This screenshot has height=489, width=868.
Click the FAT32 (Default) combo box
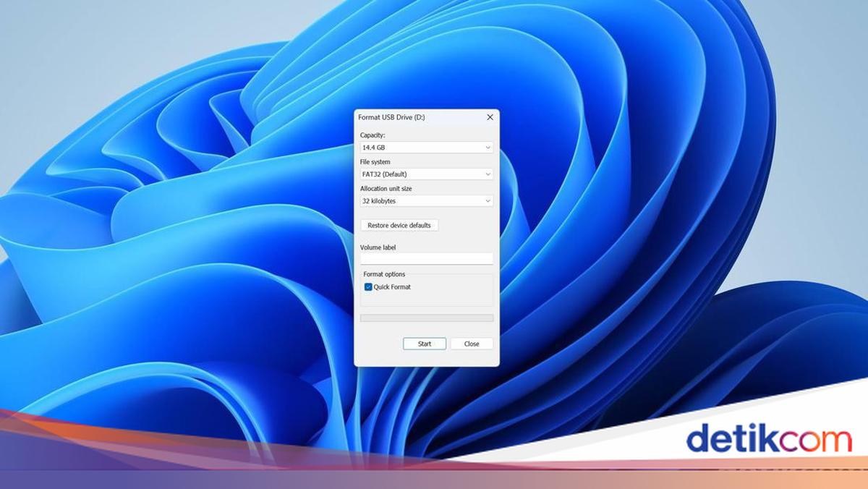[x=420, y=174]
